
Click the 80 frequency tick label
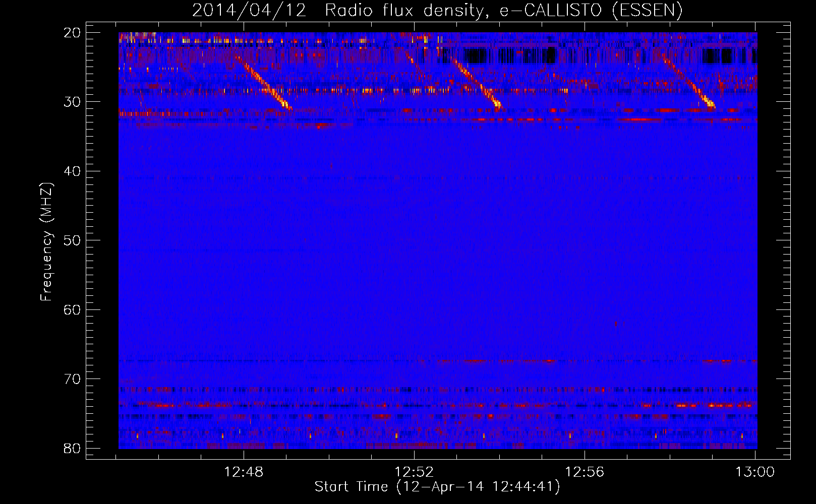(72, 448)
